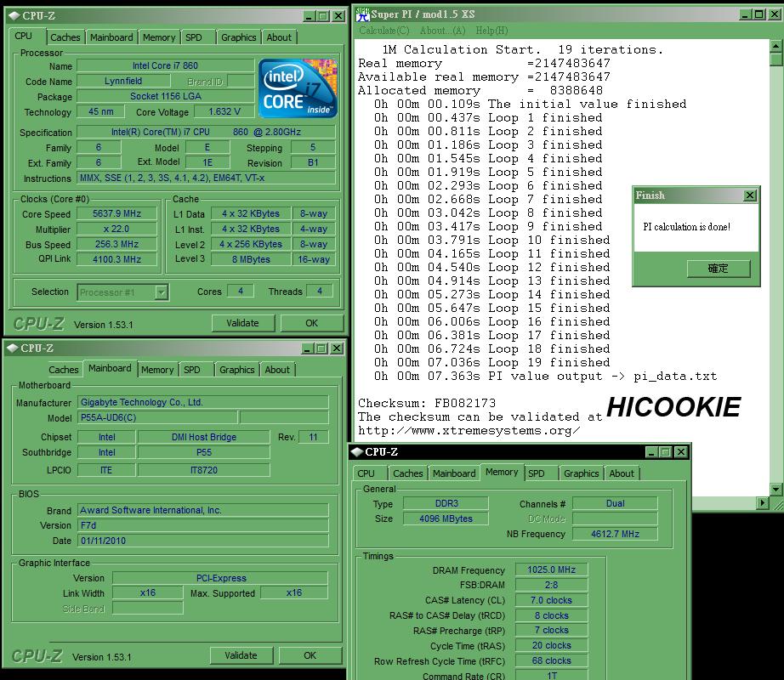This screenshot has height=680, width=784.
Task: Open the About tab in the top CPU-Z window
Action: [279, 37]
